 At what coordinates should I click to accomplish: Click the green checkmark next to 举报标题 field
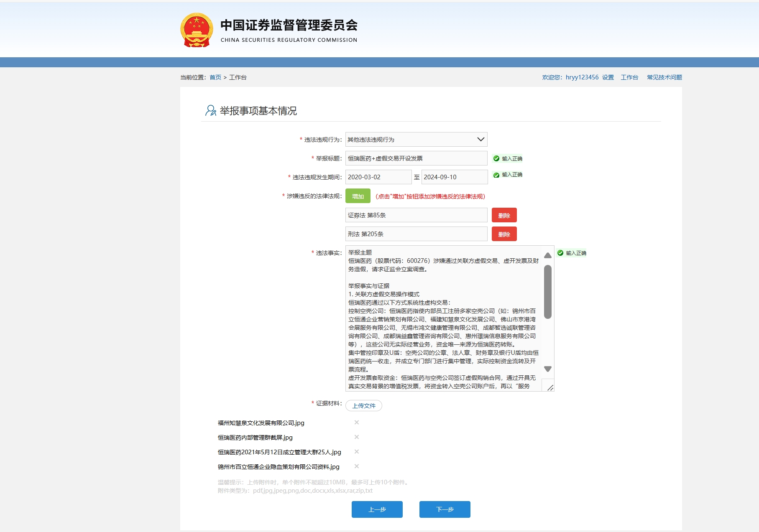coord(496,158)
